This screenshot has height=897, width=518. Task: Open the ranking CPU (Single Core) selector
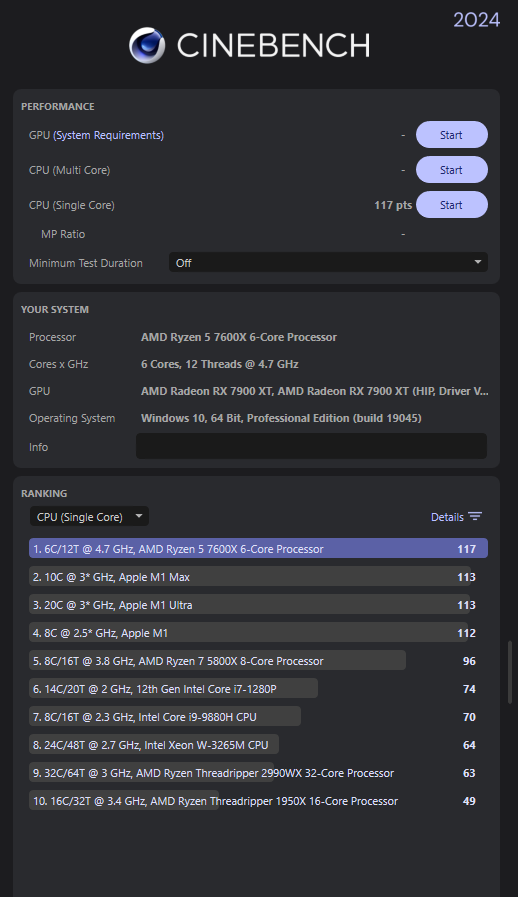pyautogui.click(x=89, y=517)
